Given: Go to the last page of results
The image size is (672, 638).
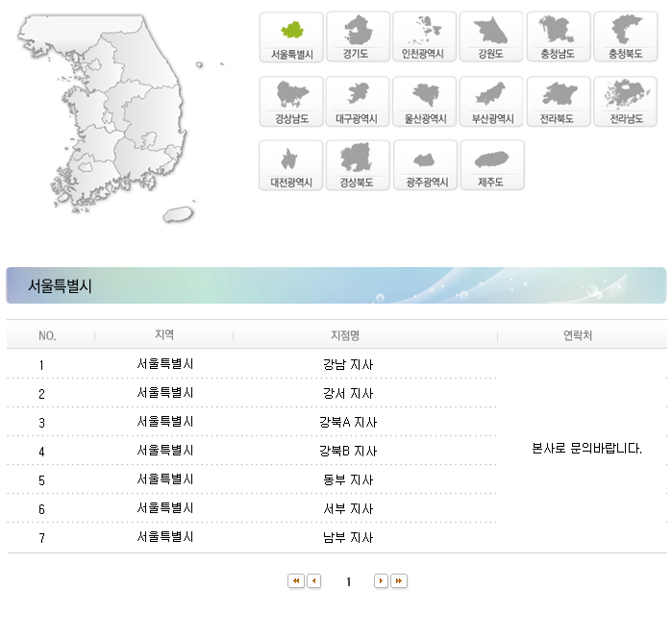Looking at the screenshot, I should 399,581.
